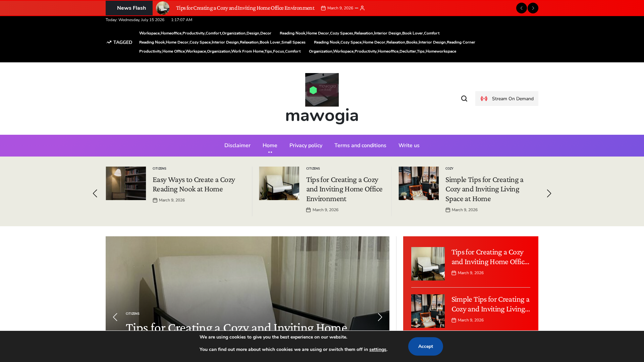Click calendar icon next to ticker date
The width and height of the screenshot is (644, 362).
pos(323,8)
